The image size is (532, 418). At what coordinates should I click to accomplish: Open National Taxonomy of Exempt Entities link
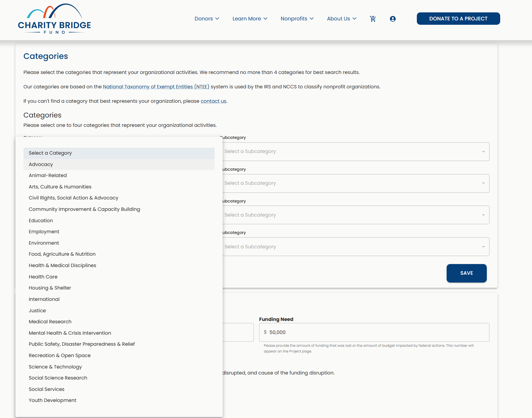coord(156,87)
